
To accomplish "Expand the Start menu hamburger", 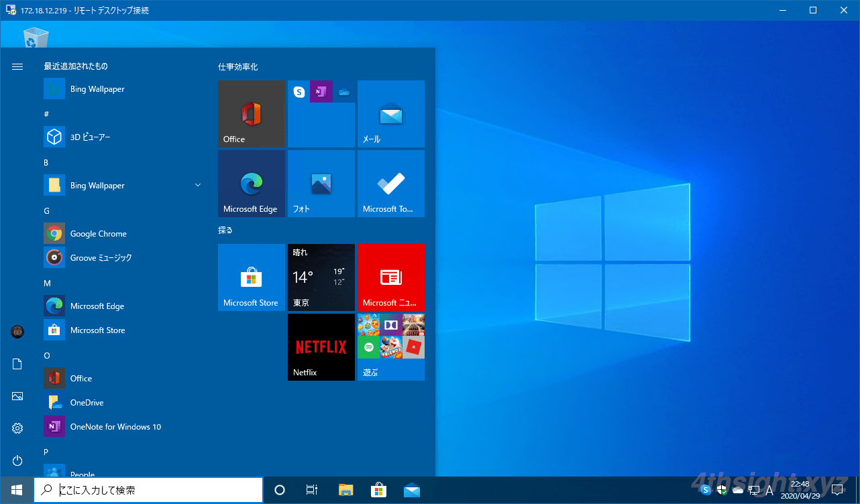I will click(17, 66).
